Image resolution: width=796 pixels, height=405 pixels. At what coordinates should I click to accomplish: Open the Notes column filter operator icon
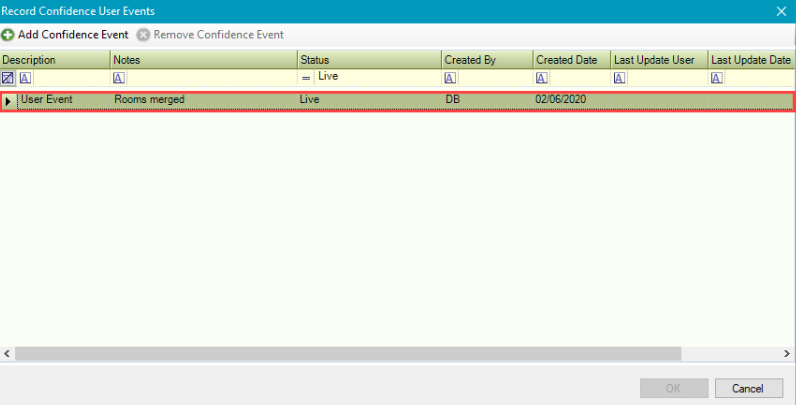[x=118, y=78]
